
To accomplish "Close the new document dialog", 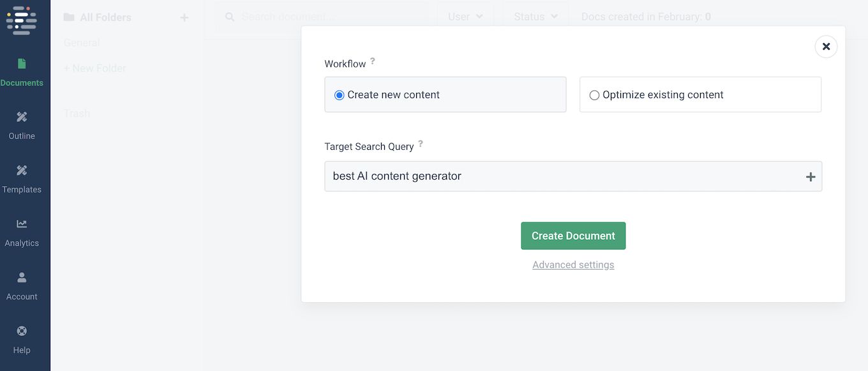I will (826, 47).
